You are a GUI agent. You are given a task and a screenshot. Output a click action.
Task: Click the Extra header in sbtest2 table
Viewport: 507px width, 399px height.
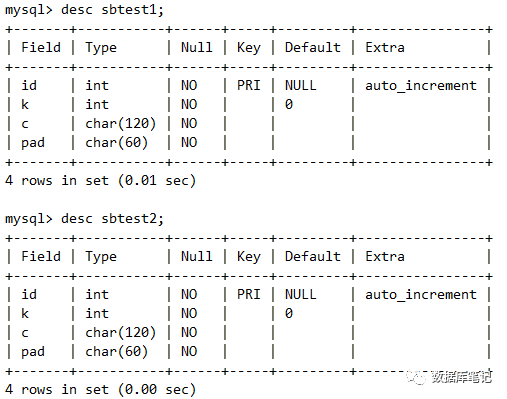(385, 256)
